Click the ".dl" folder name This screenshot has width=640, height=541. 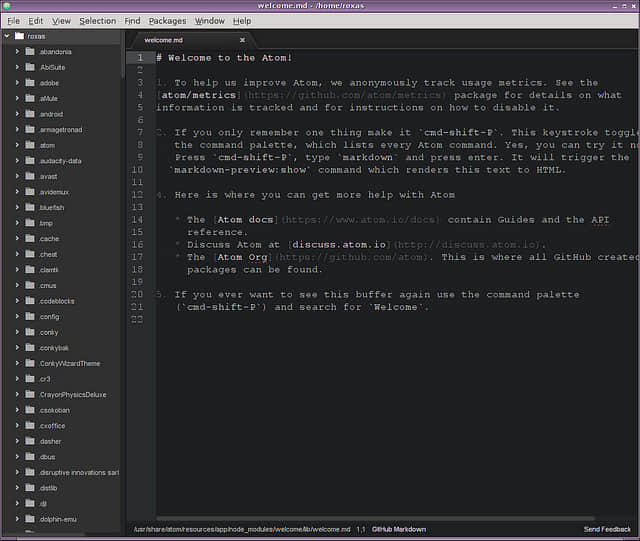pos(43,503)
